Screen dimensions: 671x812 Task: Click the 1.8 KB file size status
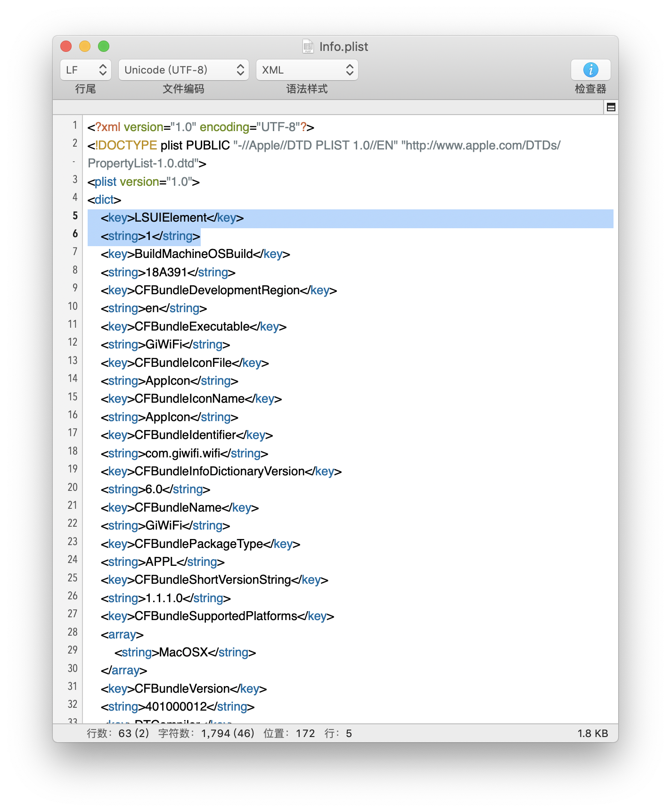[593, 733]
